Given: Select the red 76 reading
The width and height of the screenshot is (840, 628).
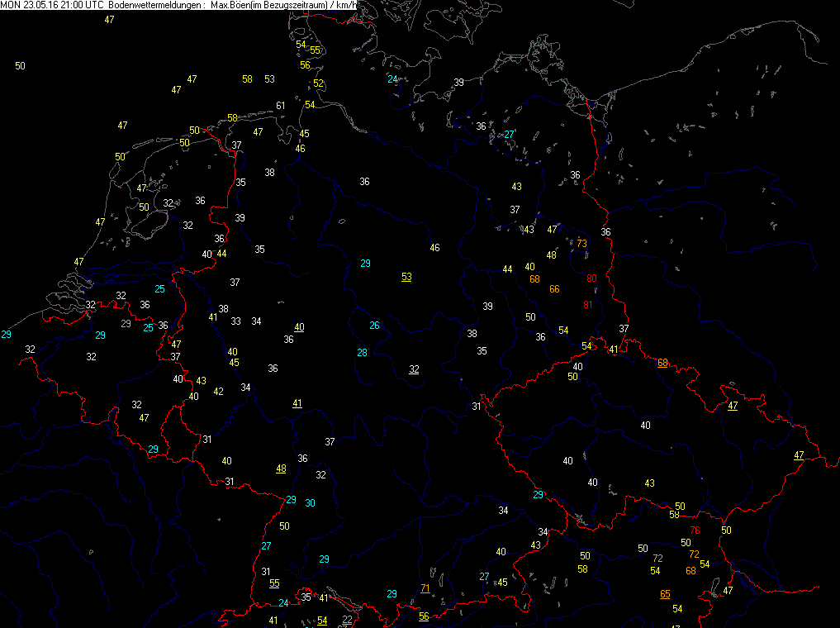Looking at the screenshot, I should click(695, 530).
